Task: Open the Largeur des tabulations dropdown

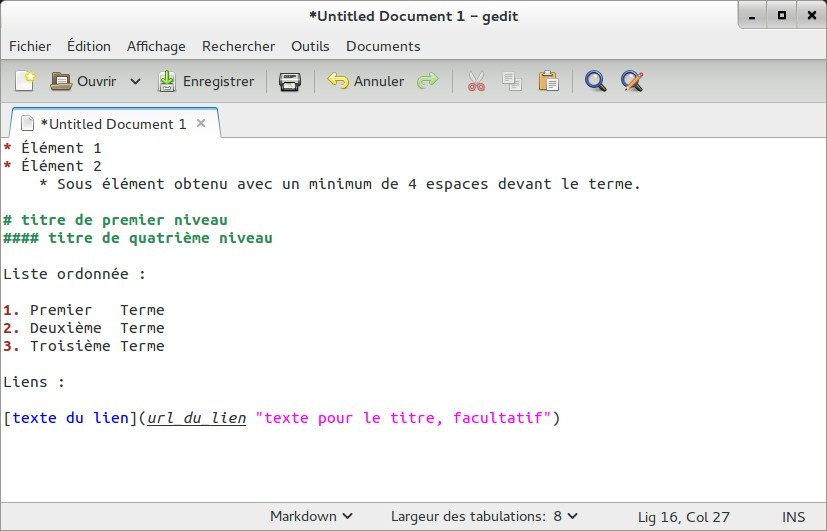Action: click(x=484, y=516)
